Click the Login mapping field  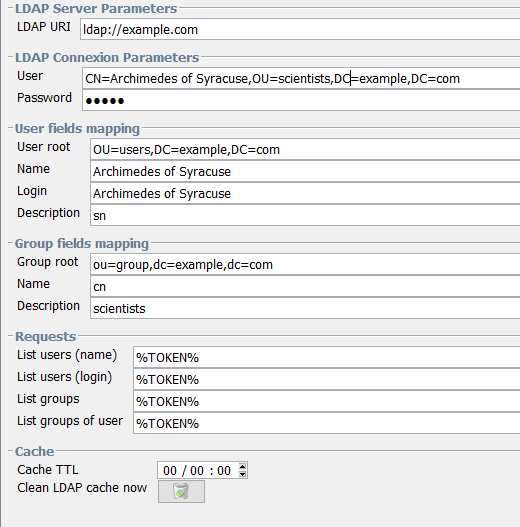305,193
